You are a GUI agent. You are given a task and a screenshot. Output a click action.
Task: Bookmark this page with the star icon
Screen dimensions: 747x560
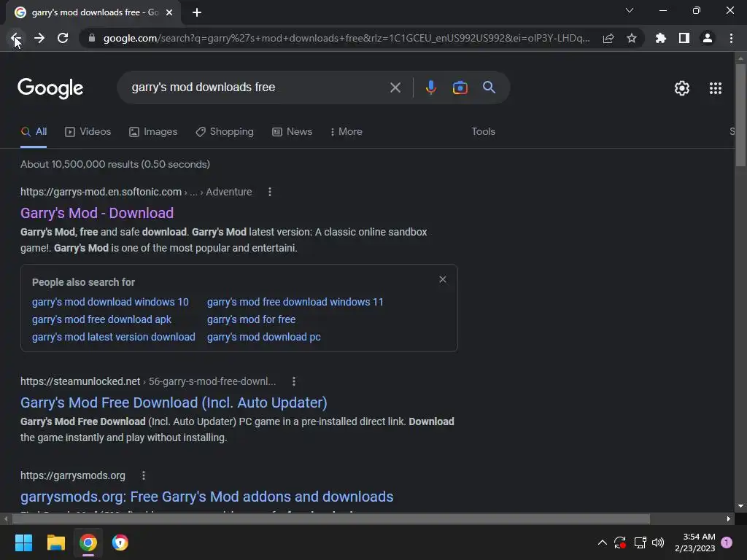click(632, 38)
